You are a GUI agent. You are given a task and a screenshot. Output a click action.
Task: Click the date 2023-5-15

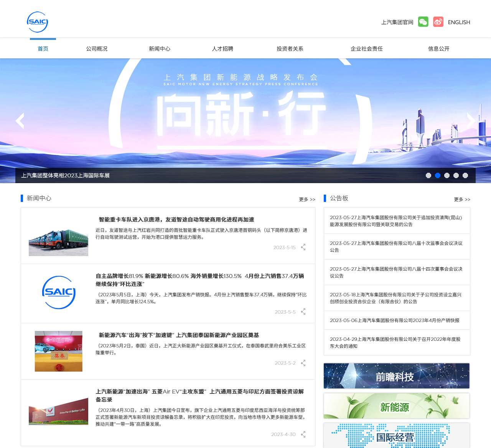click(x=285, y=248)
